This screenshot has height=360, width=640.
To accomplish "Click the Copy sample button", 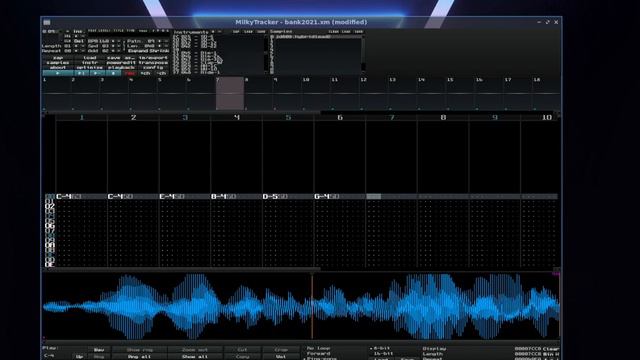I will click(x=242, y=356).
